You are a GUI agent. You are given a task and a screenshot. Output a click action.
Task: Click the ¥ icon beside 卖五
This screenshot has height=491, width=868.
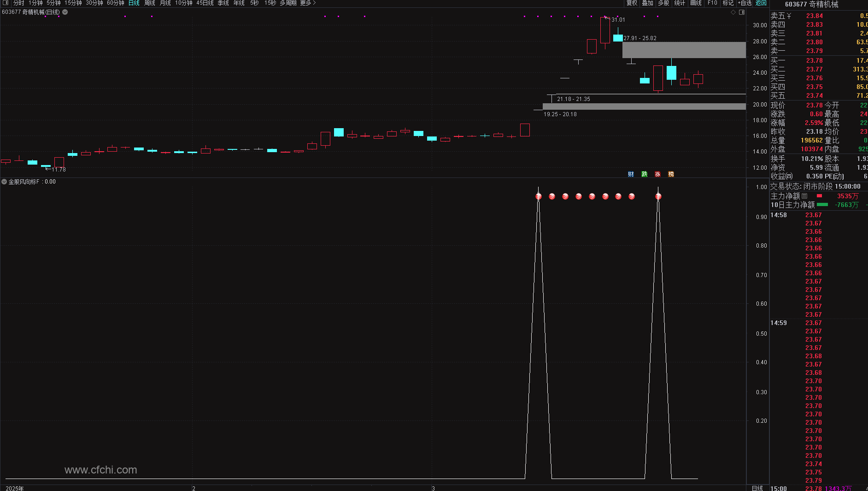pos(789,16)
